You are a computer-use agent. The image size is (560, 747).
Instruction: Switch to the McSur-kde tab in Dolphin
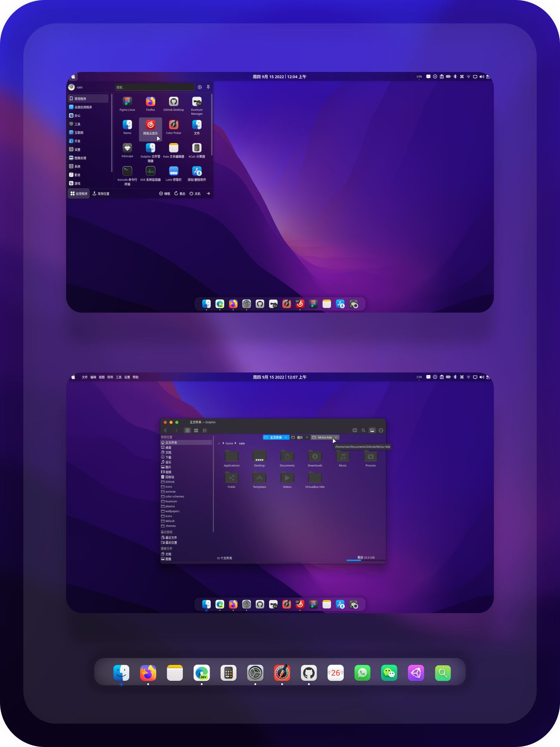325,437
